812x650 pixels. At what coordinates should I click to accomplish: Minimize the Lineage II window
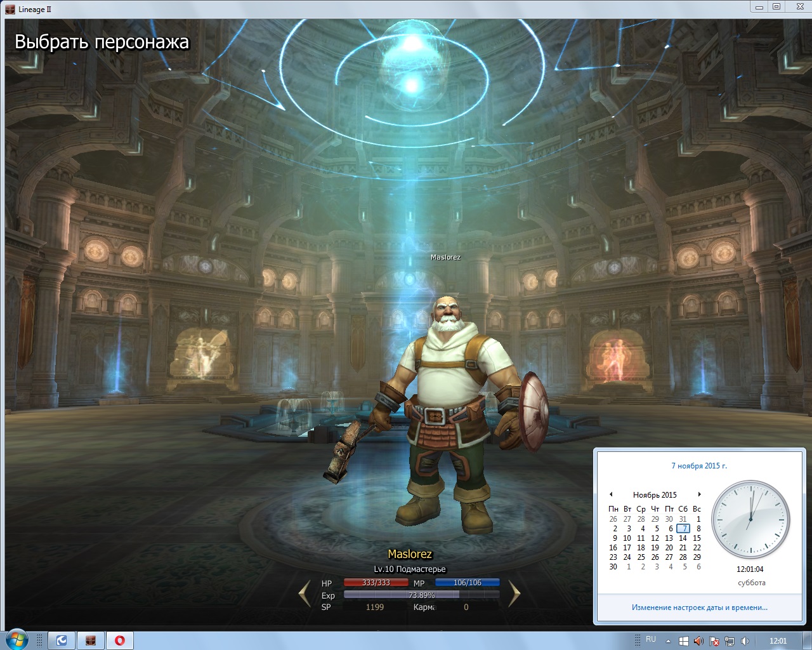click(x=759, y=6)
